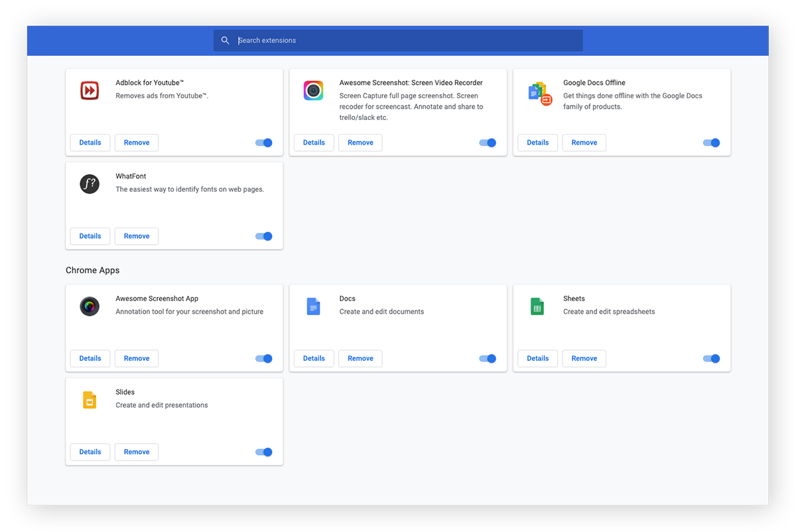Remove the Sheets app
Image resolution: width=796 pixels, height=532 pixels.
(x=584, y=358)
